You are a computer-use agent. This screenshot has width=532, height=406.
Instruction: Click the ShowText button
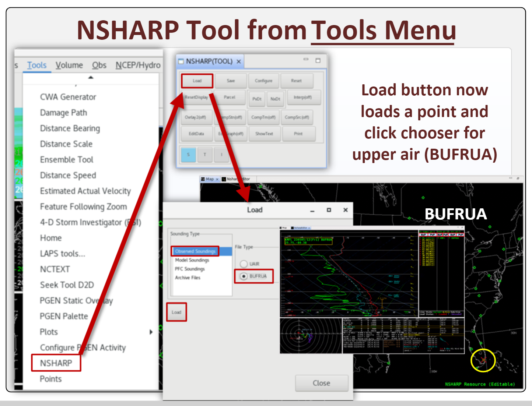[264, 134]
